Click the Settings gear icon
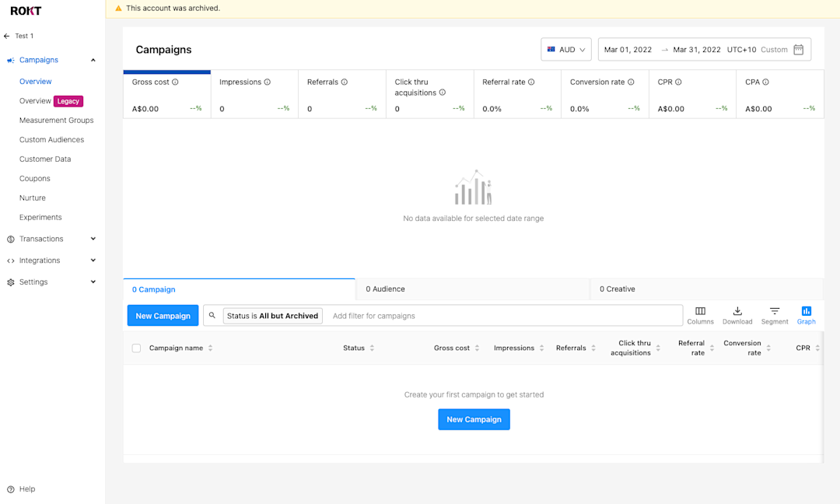The image size is (840, 504). point(11,282)
